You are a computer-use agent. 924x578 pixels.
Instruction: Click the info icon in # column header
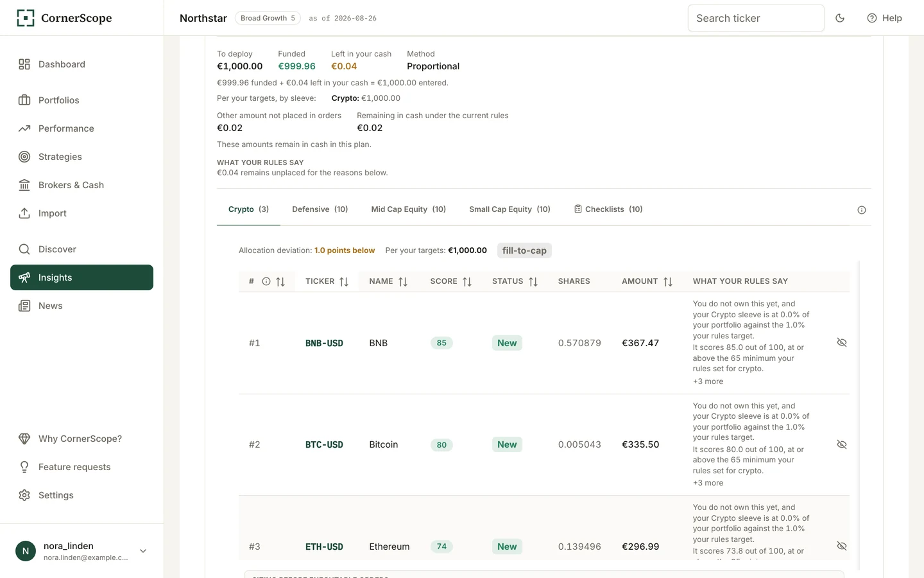point(266,281)
